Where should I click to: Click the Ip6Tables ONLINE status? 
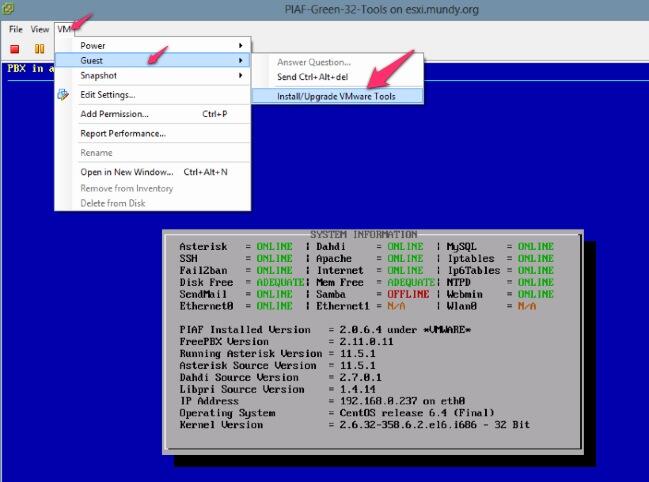(x=536, y=271)
